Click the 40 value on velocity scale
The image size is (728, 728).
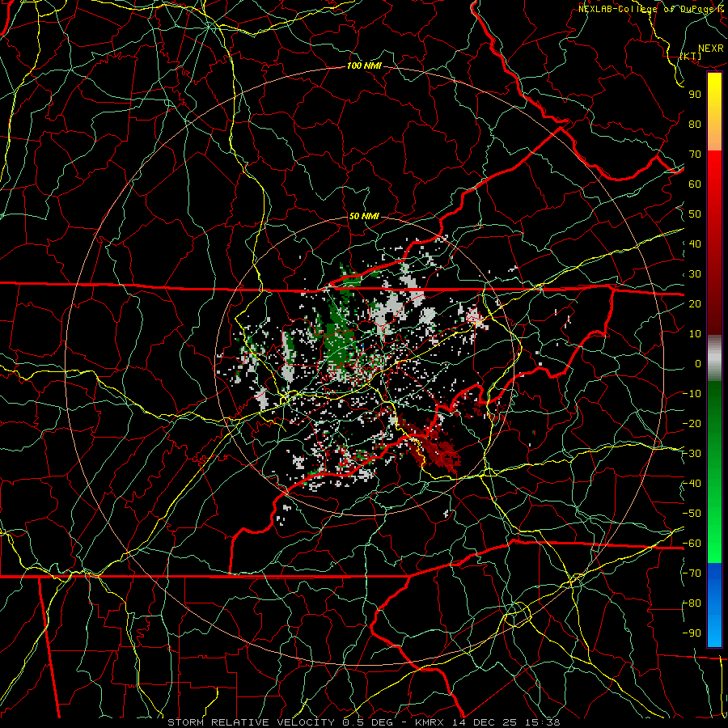click(695, 243)
